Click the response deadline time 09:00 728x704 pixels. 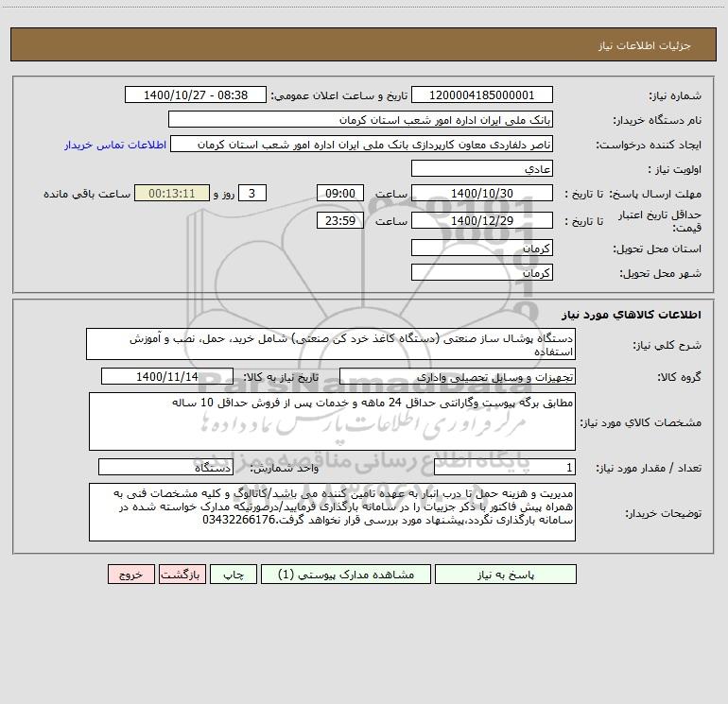pos(339,193)
